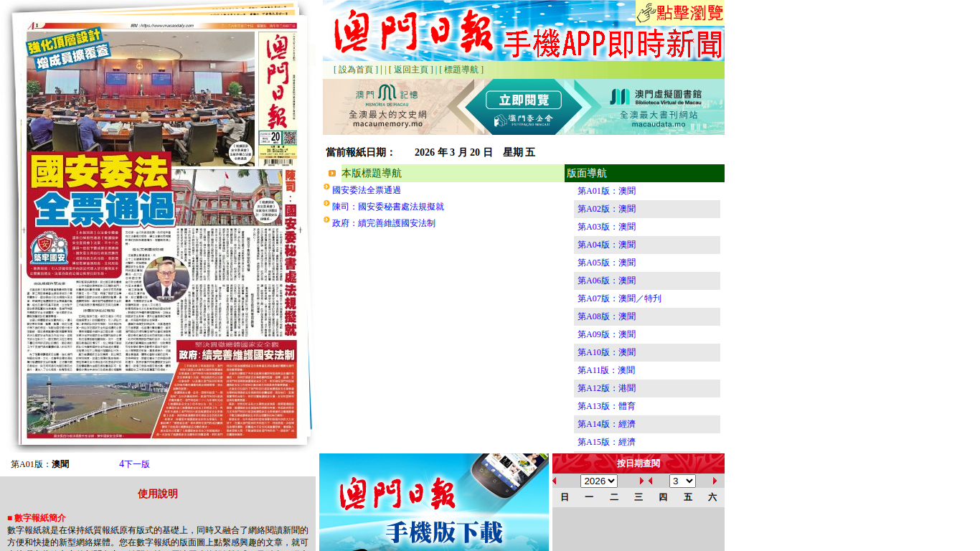This screenshot has height=551, width=980.
Task: Click the vertical 陳司 headline on the page image
Action: pyautogui.click(x=290, y=253)
